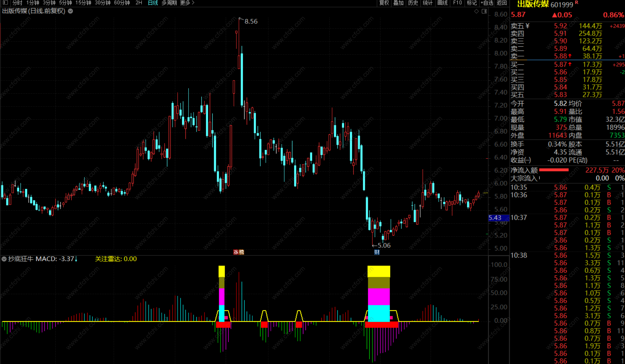Click the diamond icon above the chart
The height and width of the screenshot is (364, 625).
pos(476,11)
